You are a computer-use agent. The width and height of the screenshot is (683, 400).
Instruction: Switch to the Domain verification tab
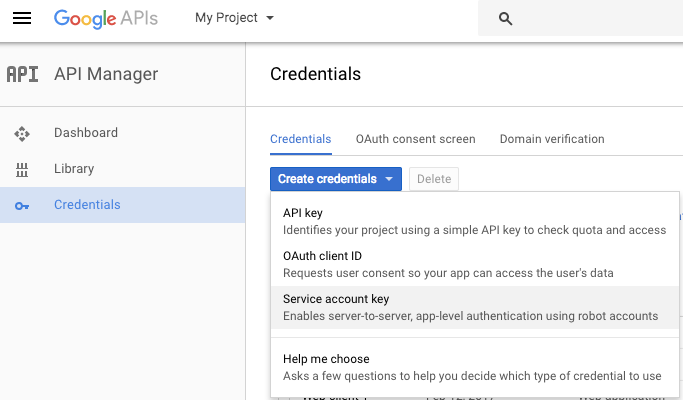pos(552,139)
